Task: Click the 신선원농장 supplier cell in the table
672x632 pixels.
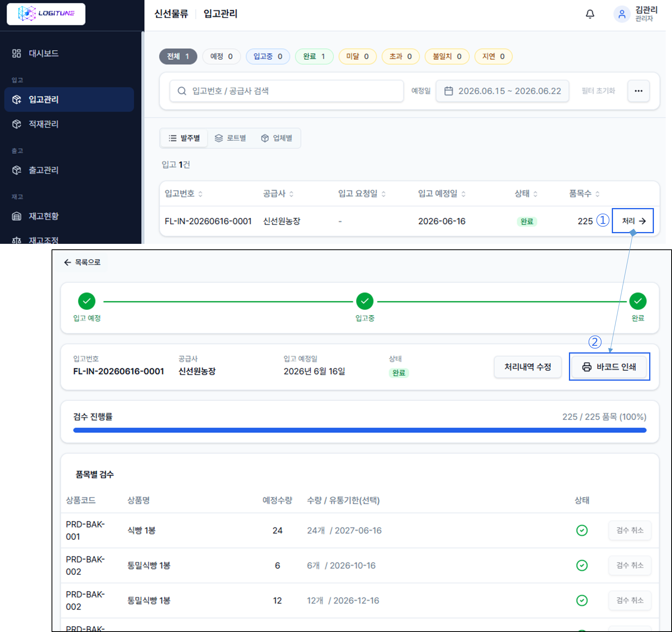Action: tap(282, 221)
